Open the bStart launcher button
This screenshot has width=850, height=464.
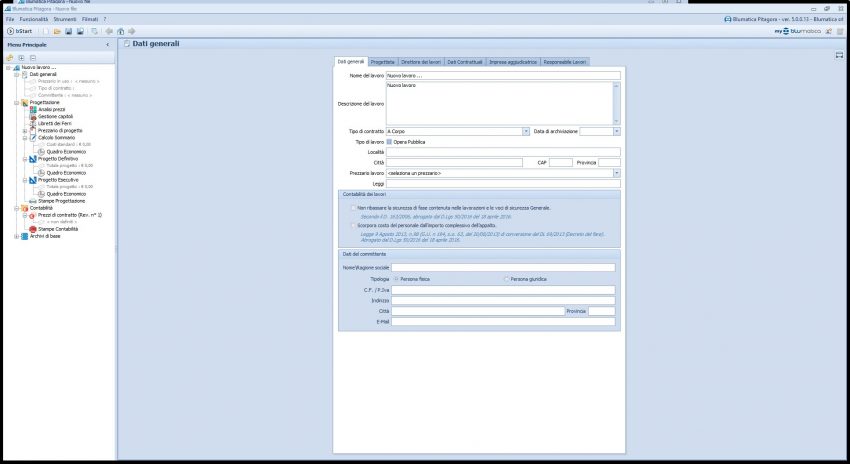coord(20,31)
